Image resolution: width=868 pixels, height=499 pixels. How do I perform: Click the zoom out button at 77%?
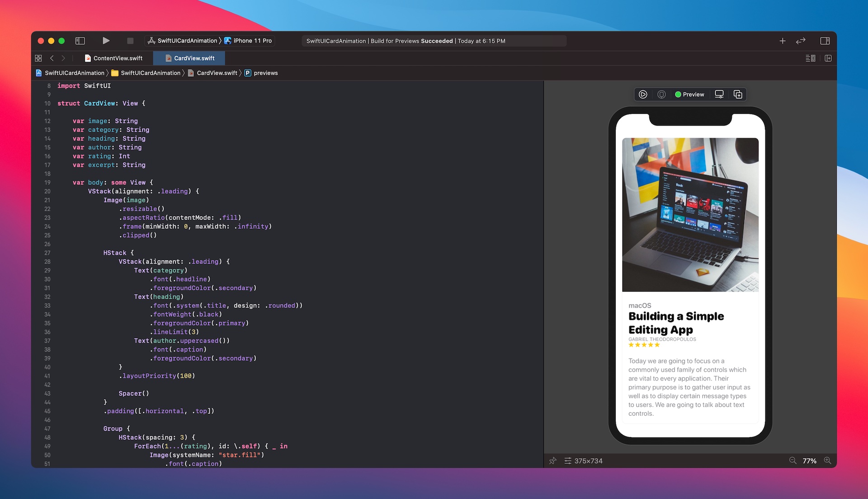[793, 460]
